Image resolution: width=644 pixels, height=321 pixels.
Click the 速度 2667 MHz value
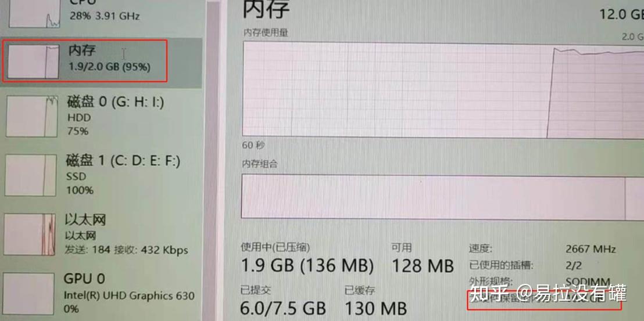pyautogui.click(x=591, y=249)
